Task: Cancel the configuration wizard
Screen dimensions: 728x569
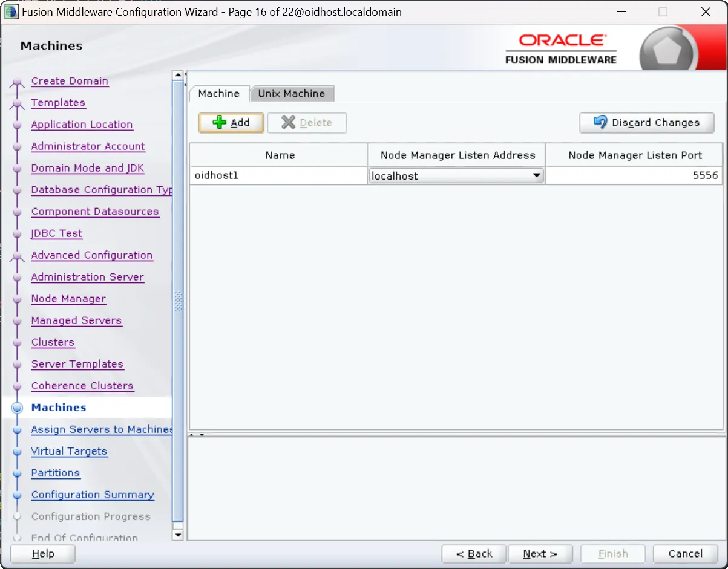Action: coord(686,554)
